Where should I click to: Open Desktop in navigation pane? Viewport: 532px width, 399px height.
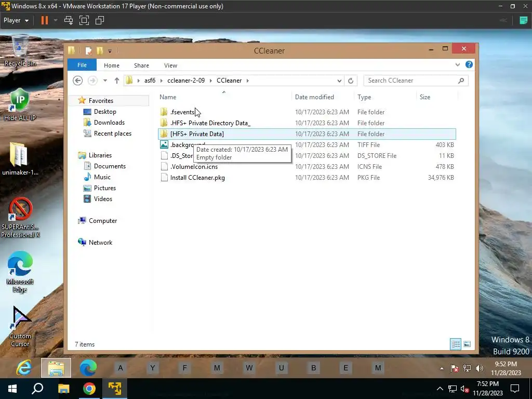point(105,112)
